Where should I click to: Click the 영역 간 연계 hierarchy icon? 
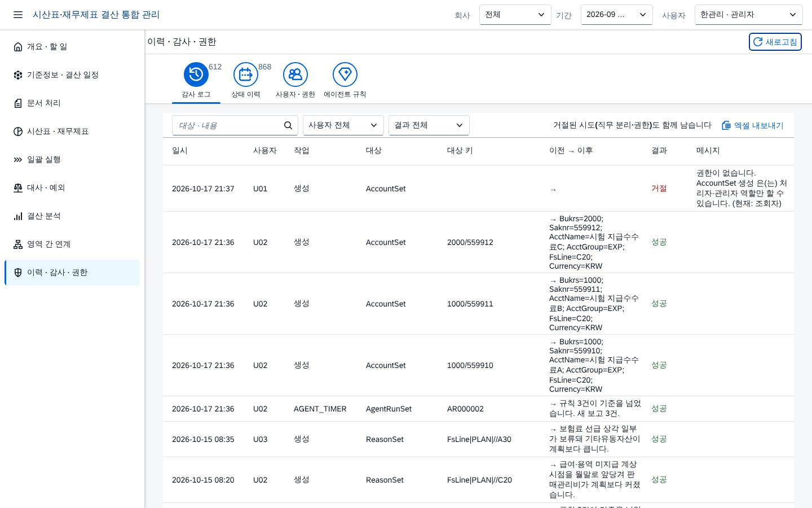click(x=18, y=244)
